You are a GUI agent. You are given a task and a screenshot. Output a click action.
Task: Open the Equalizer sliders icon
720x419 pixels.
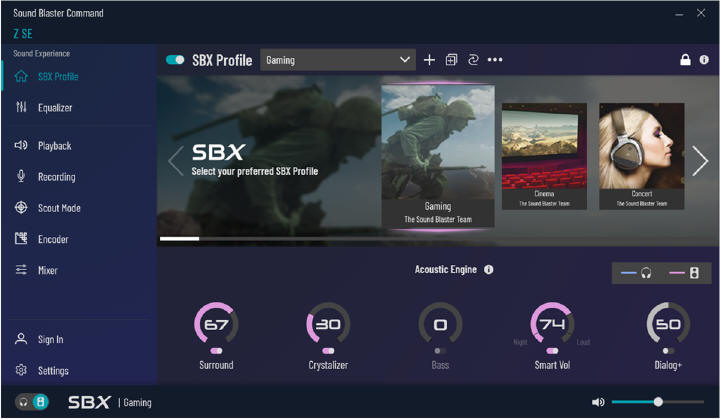coord(21,107)
